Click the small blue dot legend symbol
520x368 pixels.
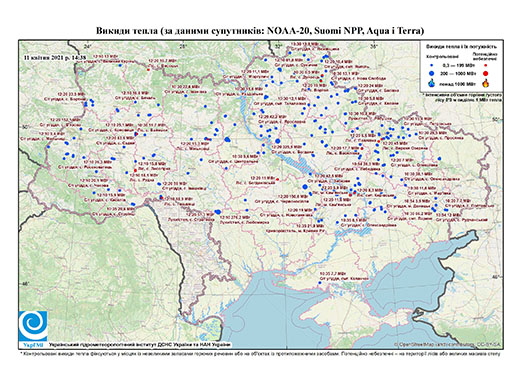tap(432, 65)
